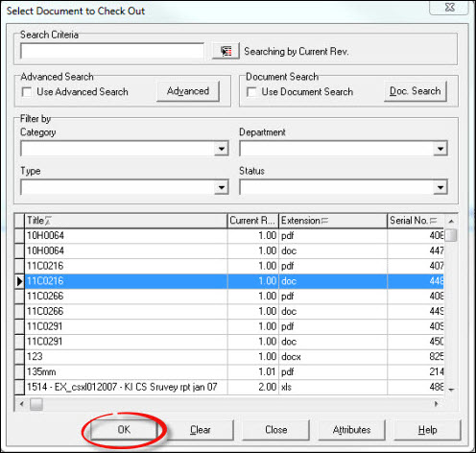Open the Type dropdown
The height and width of the screenshot is (453, 476).
point(222,187)
